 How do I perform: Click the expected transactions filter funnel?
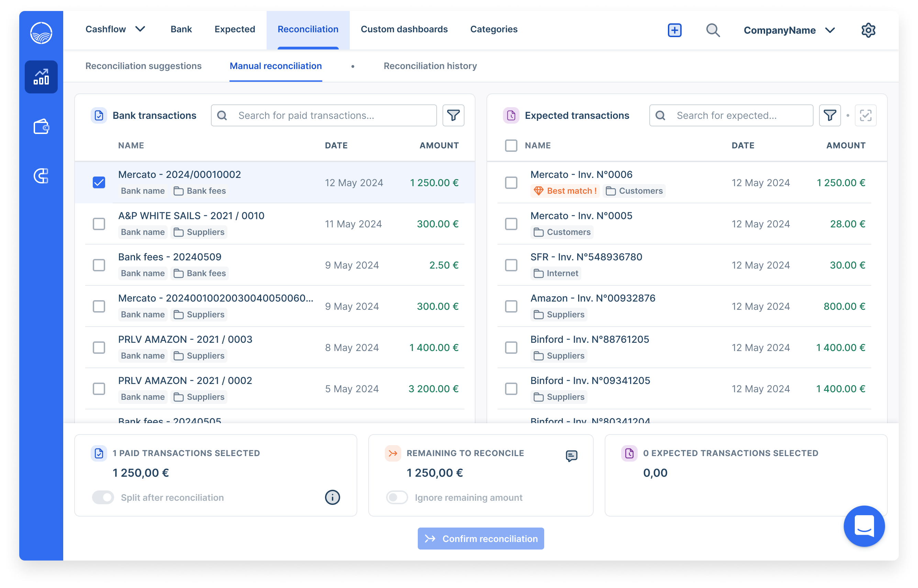829,115
